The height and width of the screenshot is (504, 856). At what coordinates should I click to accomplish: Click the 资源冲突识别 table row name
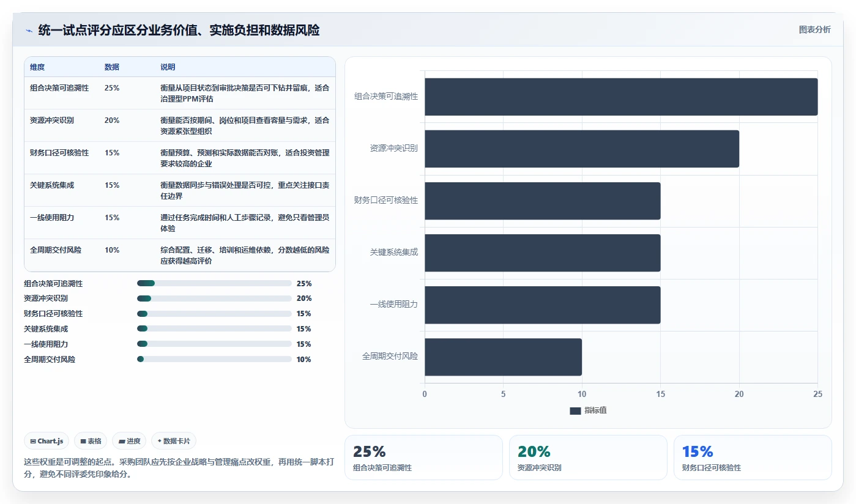click(x=52, y=120)
